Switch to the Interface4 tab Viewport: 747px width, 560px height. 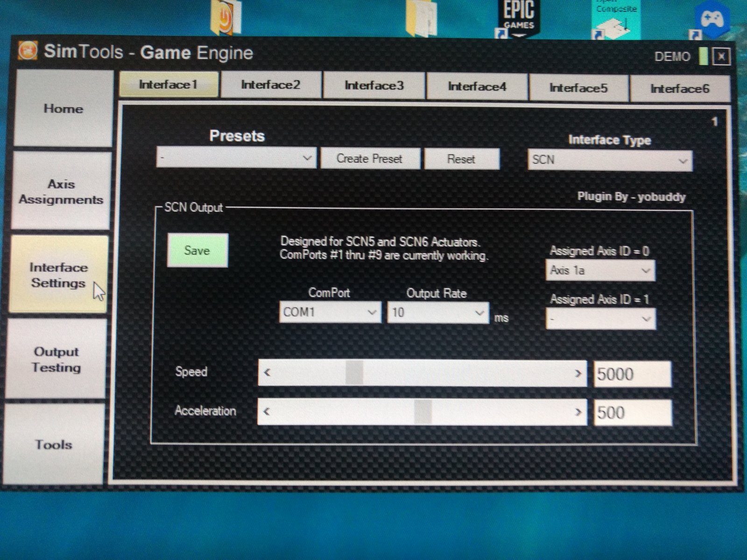(477, 87)
